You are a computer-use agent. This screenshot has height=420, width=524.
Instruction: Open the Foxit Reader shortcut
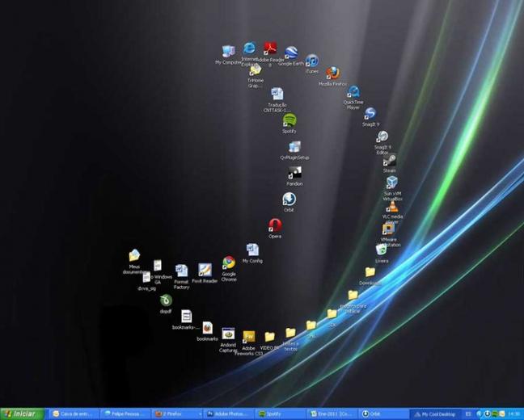[205, 270]
